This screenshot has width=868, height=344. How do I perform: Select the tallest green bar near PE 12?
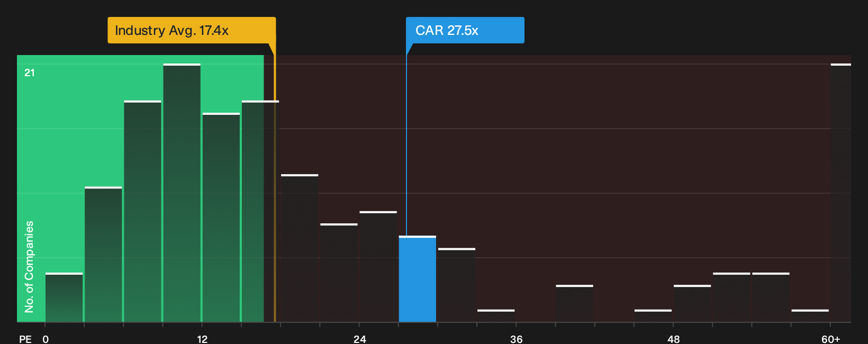182,193
